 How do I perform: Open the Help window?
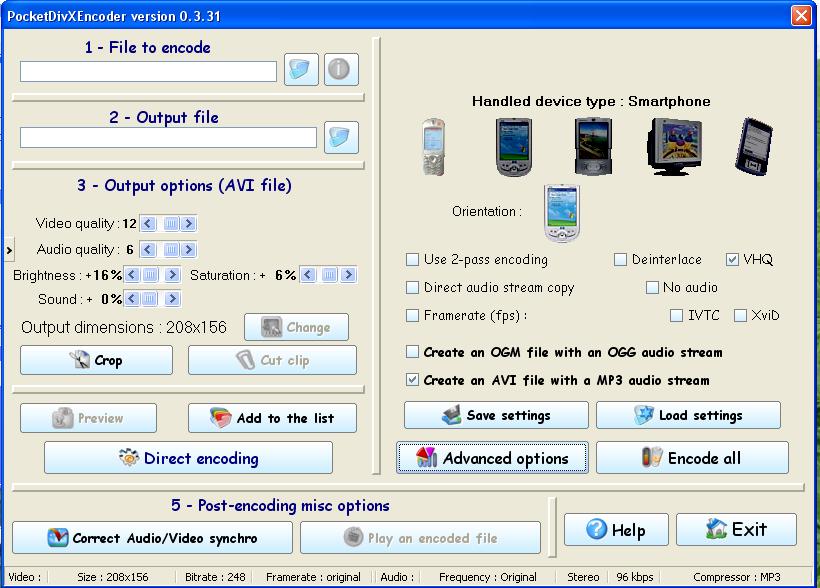(616, 529)
